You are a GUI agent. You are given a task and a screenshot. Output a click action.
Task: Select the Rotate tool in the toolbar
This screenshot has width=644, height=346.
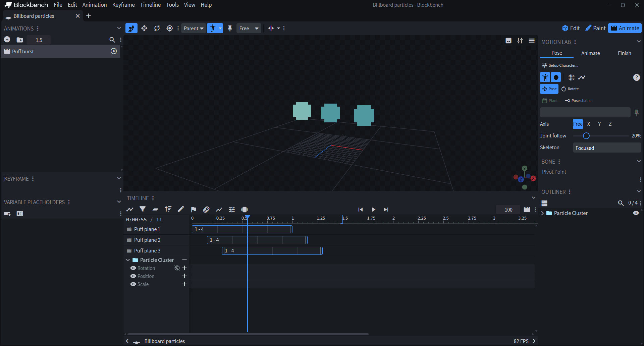pos(157,28)
